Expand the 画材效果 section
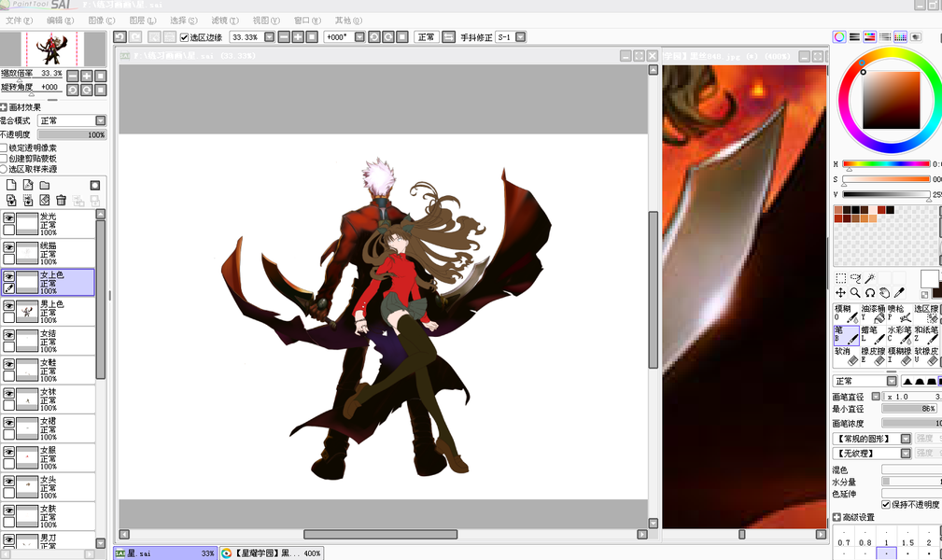 click(x=4, y=107)
